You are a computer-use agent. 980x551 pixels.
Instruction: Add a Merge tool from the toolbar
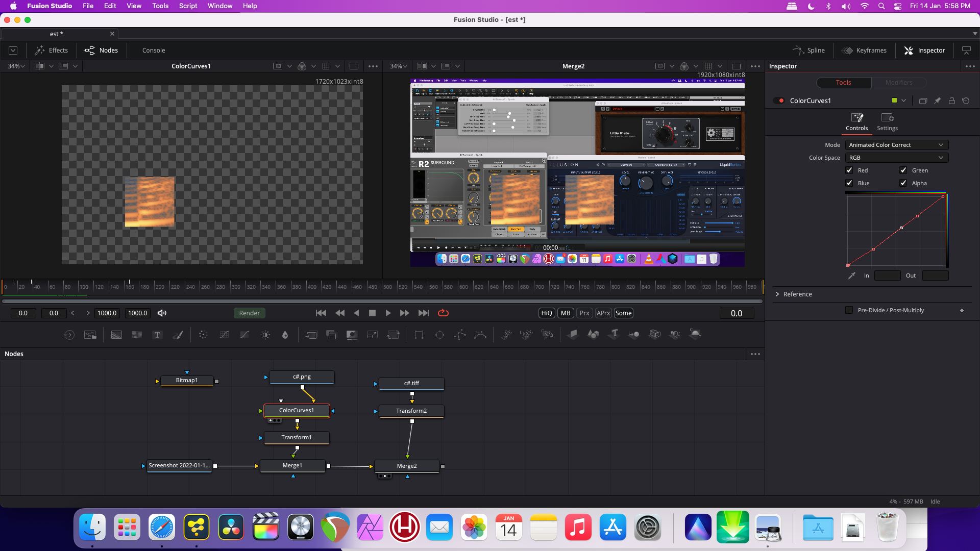point(311,335)
